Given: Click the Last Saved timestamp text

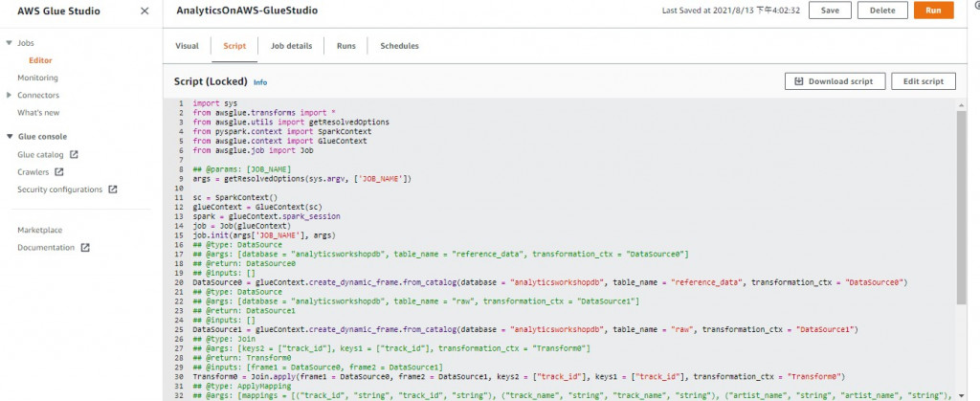Looking at the screenshot, I should click(730, 11).
